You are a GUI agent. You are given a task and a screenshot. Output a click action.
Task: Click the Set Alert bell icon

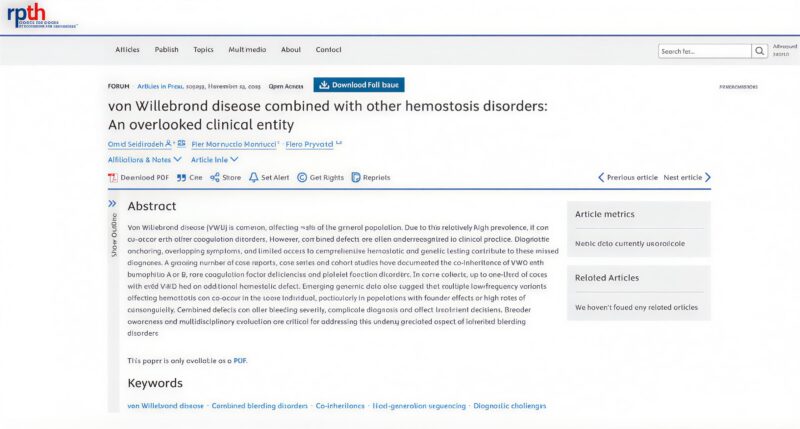point(253,177)
